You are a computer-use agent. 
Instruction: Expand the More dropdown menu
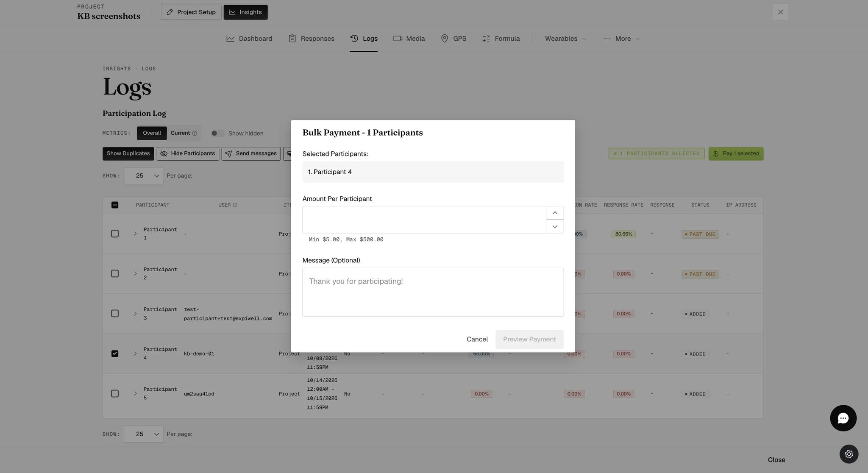point(621,39)
